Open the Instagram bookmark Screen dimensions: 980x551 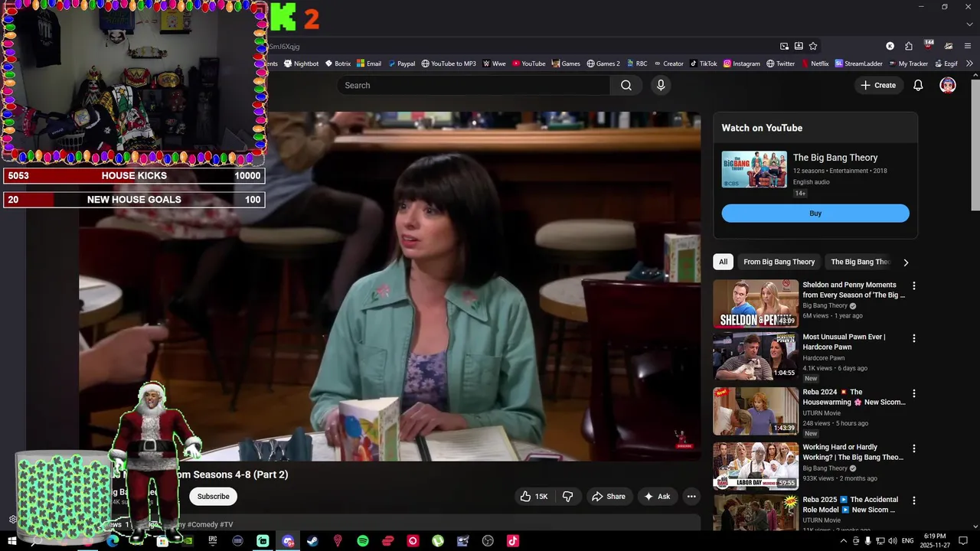(x=742, y=64)
